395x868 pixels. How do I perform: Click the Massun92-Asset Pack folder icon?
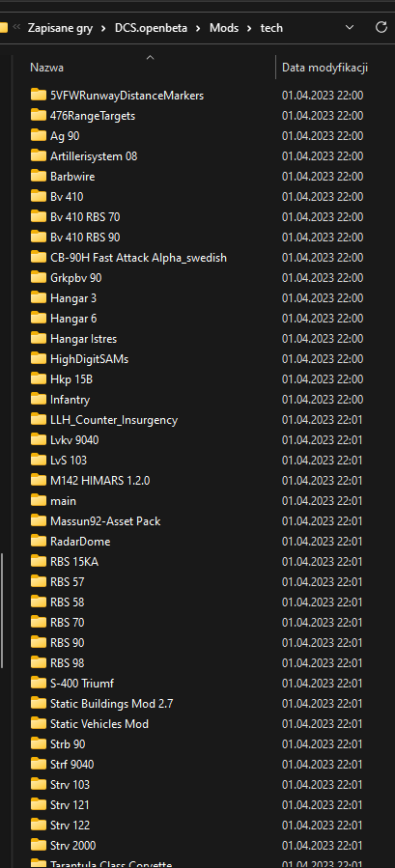[39, 521]
